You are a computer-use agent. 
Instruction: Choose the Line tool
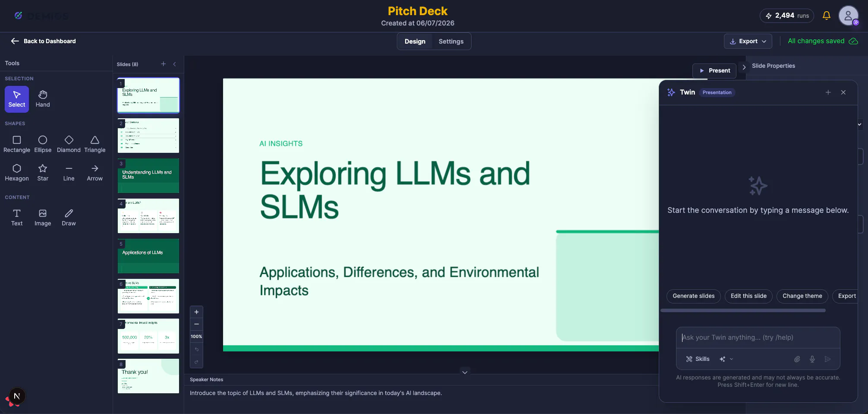tap(69, 173)
